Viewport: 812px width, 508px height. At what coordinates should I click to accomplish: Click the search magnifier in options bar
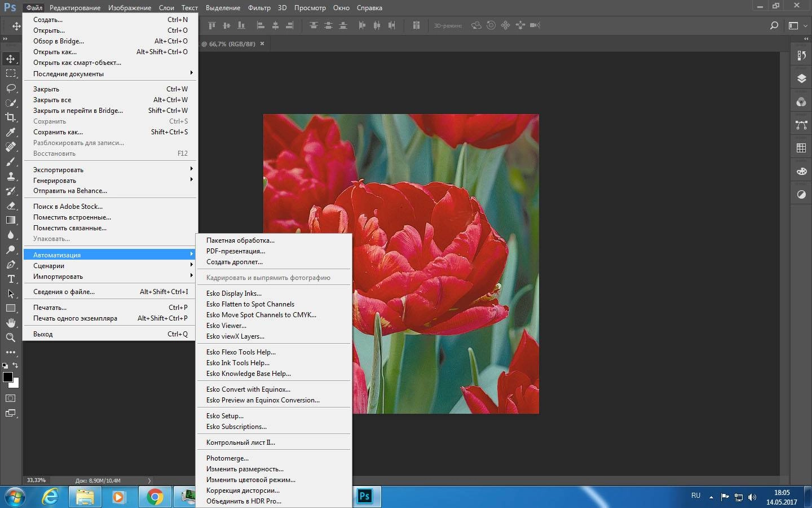click(x=774, y=25)
